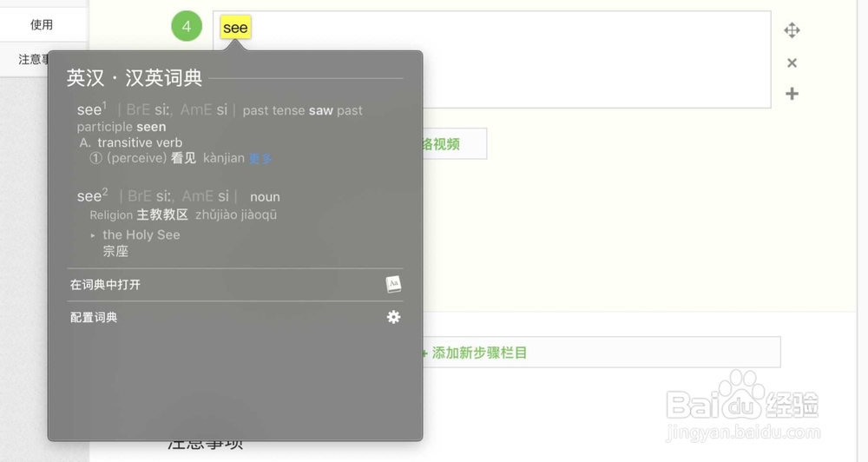Click the 'transitive verb' label
The image size is (868, 462).
(x=140, y=143)
